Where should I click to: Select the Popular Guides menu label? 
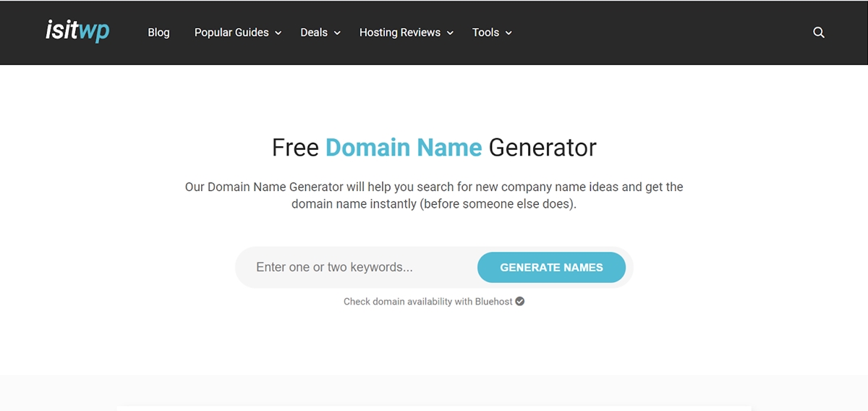pyautogui.click(x=231, y=33)
